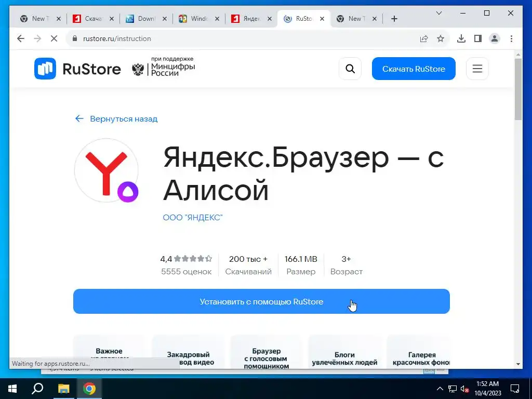Go back using the browser back arrow
The width and height of the screenshot is (532, 399).
(21, 38)
